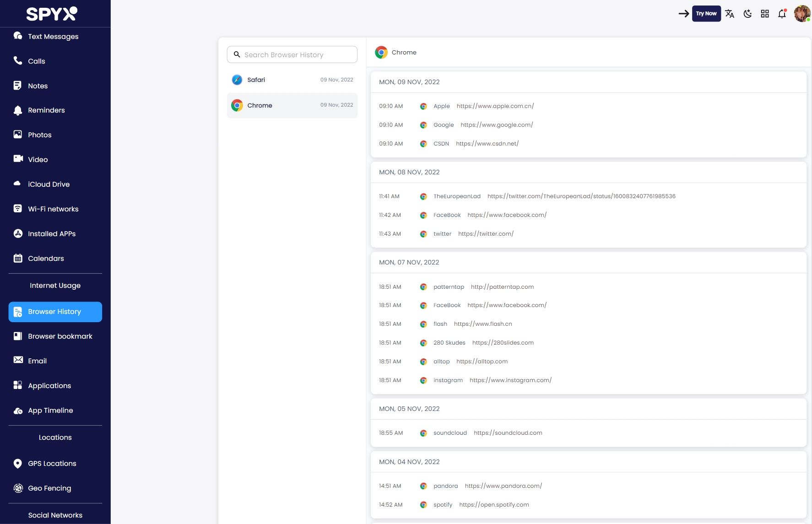This screenshot has height=524, width=812.
Task: Open notifications bell in header
Action: click(782, 14)
